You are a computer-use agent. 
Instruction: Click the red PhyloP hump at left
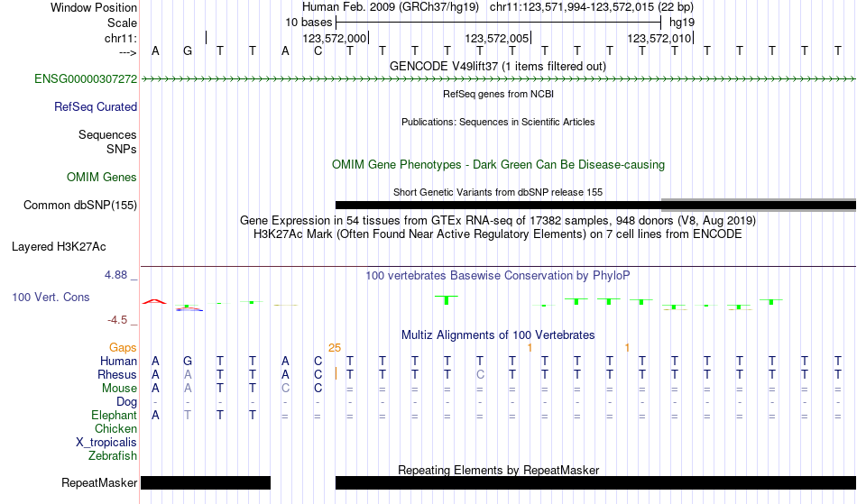[154, 301]
